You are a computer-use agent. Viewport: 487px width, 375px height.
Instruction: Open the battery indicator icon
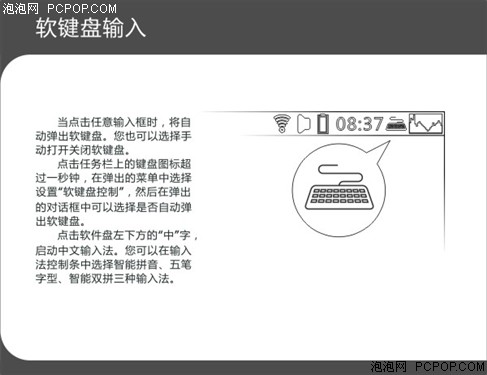323,124
